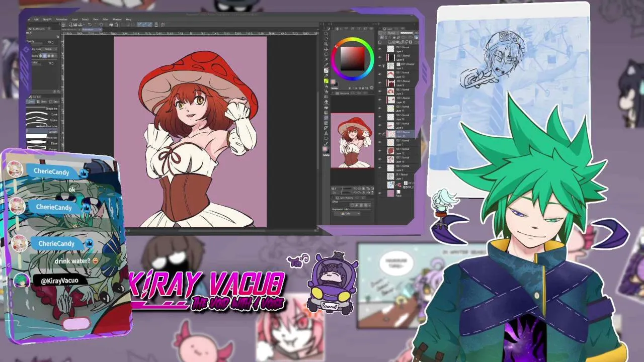644x362 pixels.
Task: Select the Zoom magnifier tool
Action: pos(326,34)
